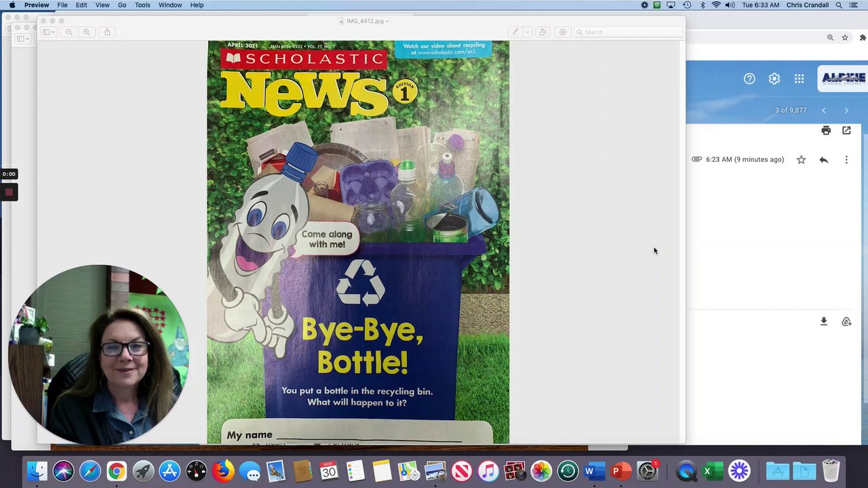This screenshot has height=488, width=868.
Task: Open Gmail settings gear
Action: point(774,79)
